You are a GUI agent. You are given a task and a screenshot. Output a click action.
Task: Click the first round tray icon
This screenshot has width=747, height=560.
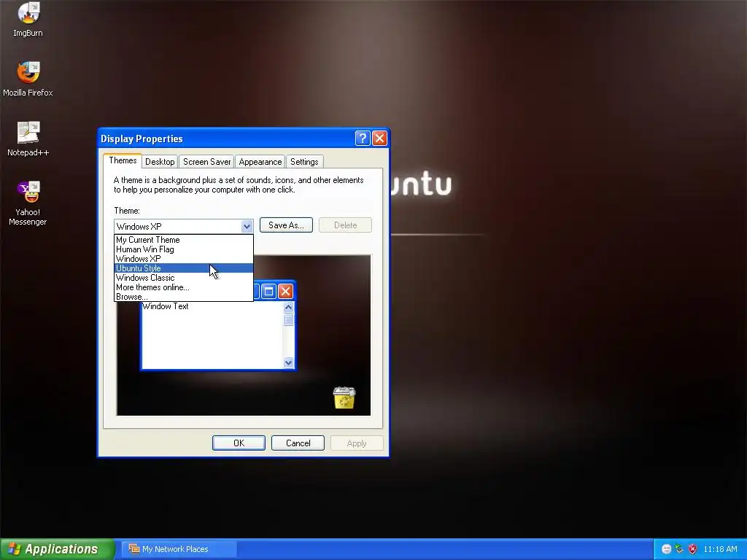tap(667, 549)
